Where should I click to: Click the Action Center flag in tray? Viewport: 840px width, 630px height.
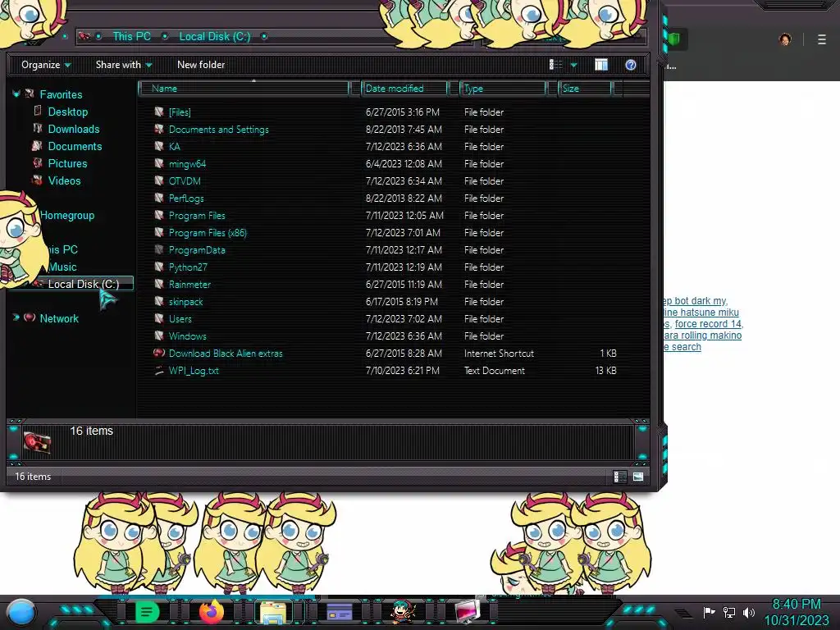(710, 612)
